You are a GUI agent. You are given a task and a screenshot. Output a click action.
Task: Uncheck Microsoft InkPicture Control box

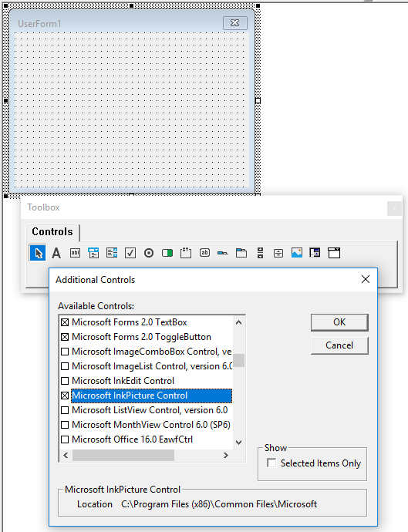point(65,396)
